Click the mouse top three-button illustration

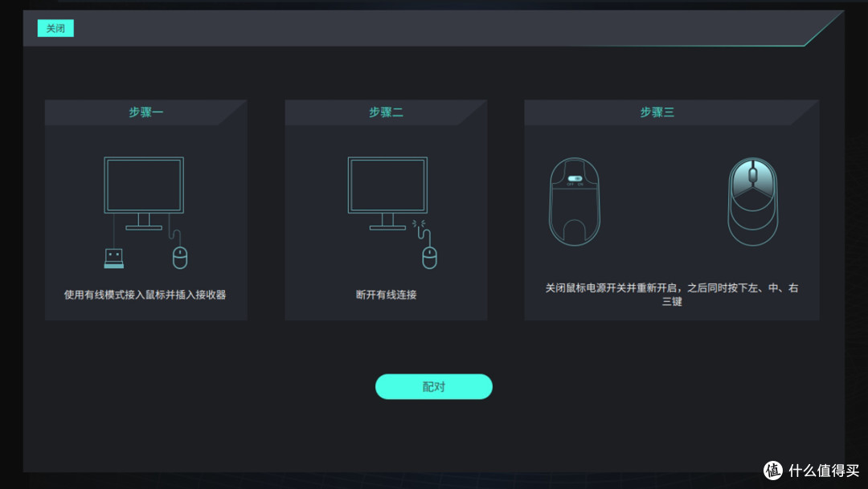(753, 202)
